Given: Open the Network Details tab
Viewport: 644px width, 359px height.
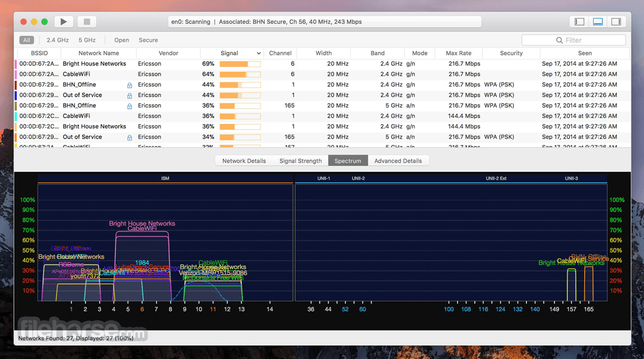Looking at the screenshot, I should click(244, 161).
